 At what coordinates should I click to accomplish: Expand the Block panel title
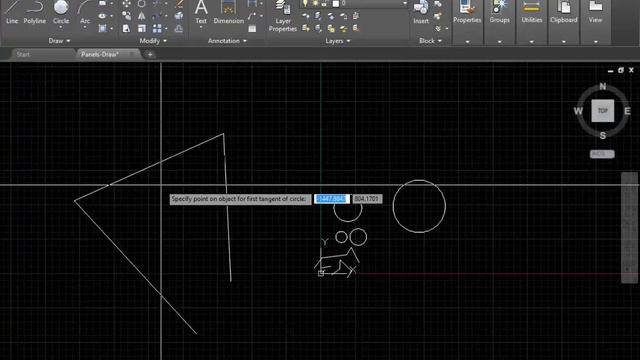click(x=430, y=41)
